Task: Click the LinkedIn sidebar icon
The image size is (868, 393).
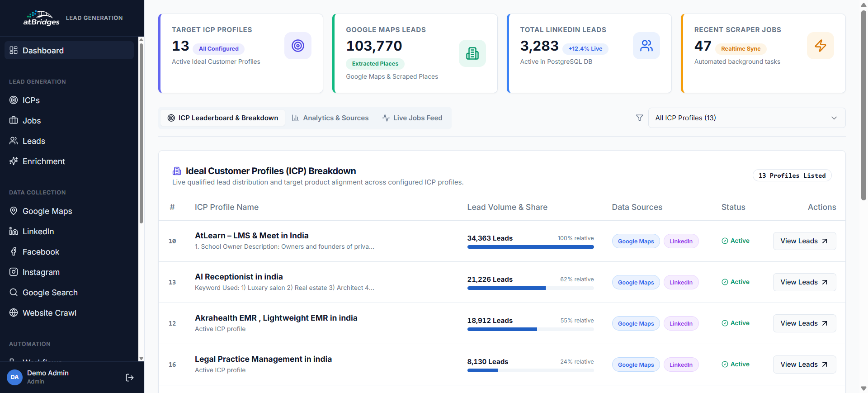Action: pyautogui.click(x=14, y=231)
